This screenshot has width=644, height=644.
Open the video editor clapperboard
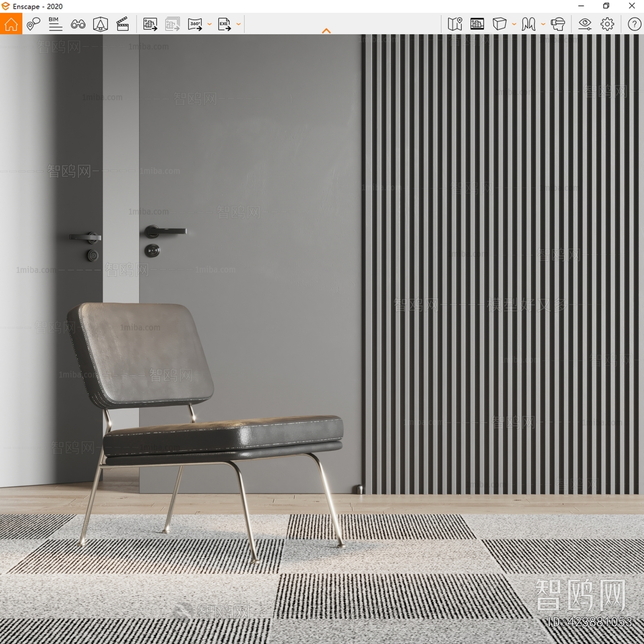tap(122, 24)
